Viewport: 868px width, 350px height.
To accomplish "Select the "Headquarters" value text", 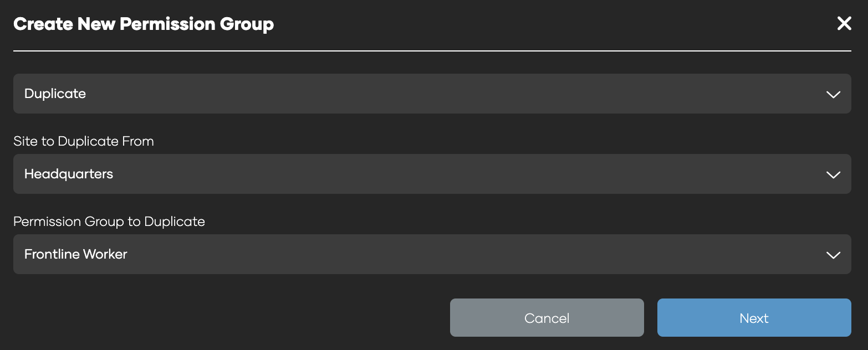I will tap(69, 174).
